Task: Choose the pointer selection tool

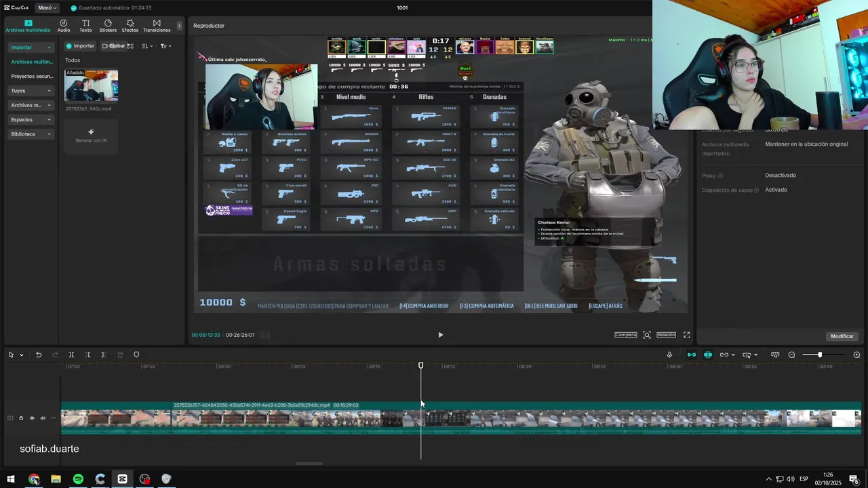Action: (x=12, y=354)
